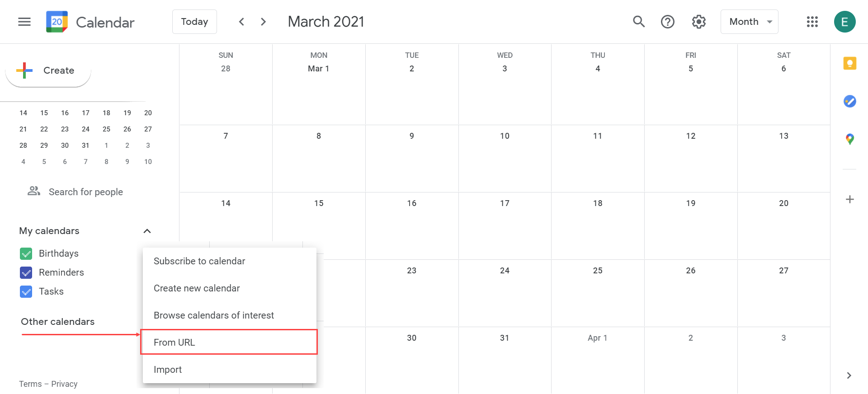Click the Today button
This screenshot has height=394, width=868.
[x=194, y=22]
